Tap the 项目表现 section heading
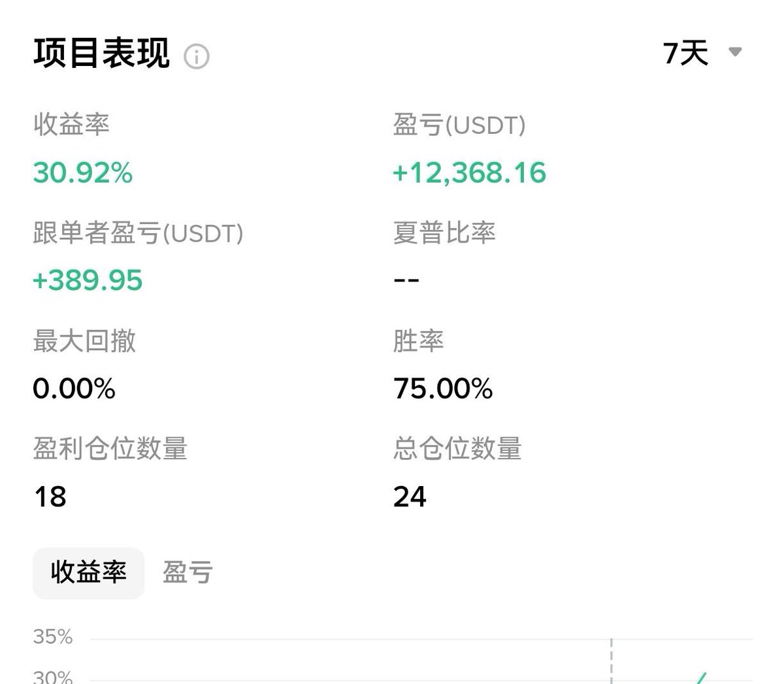Image resolution: width=784 pixels, height=684 pixels. click(x=101, y=53)
